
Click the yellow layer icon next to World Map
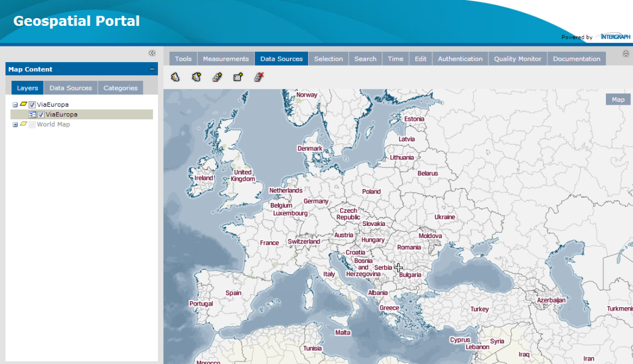[24, 124]
